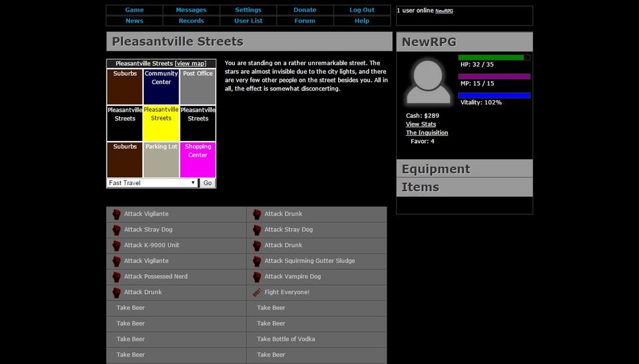Expand the Equipment panel
Image resolution: width=639 pixels, height=364 pixels.
click(x=464, y=169)
